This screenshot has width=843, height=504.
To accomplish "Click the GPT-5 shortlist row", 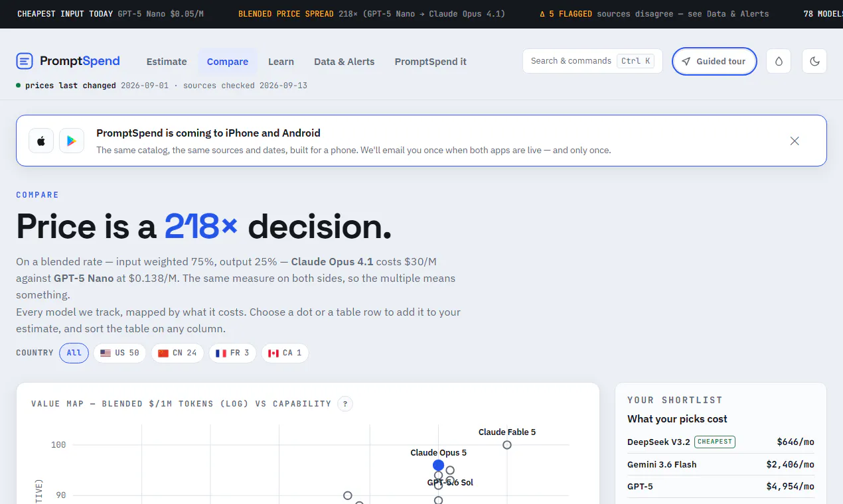I will point(721,486).
